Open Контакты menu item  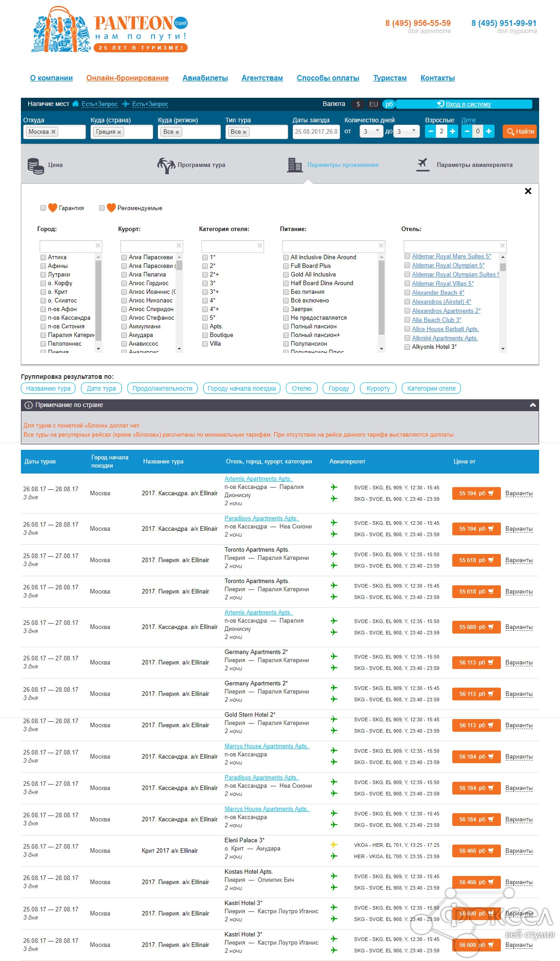(x=438, y=78)
